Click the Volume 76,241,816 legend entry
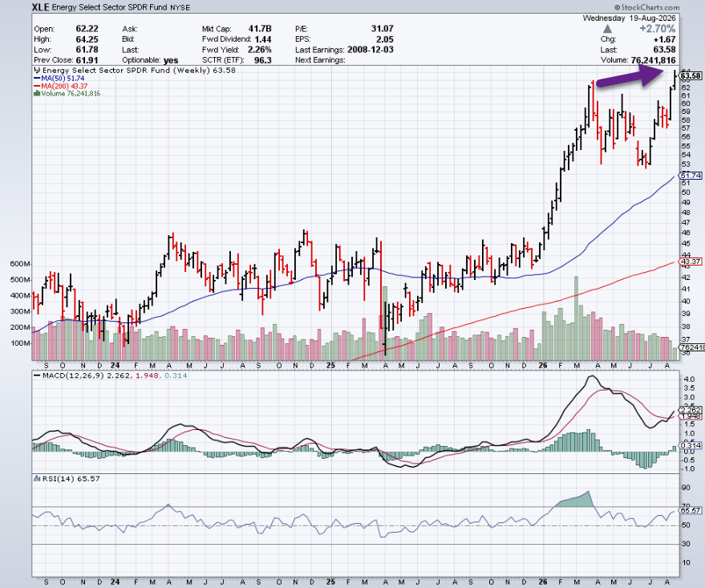 coord(67,94)
